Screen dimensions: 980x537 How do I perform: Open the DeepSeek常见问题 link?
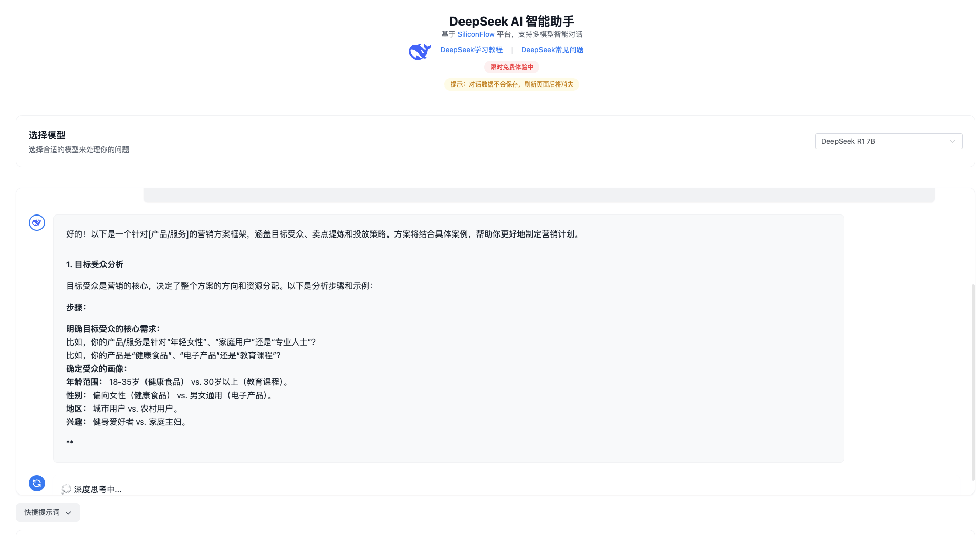(x=552, y=50)
